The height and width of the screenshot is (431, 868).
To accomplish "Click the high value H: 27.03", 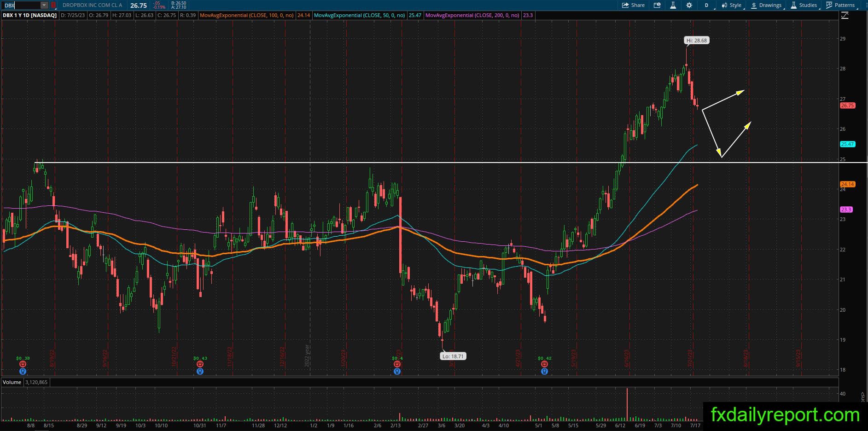I will [122, 15].
